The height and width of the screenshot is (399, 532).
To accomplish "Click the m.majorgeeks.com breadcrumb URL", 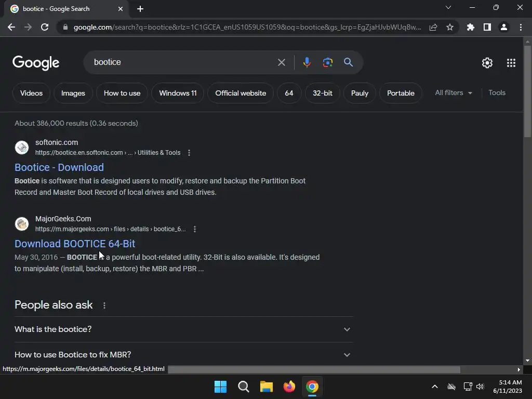I will click(x=110, y=229).
